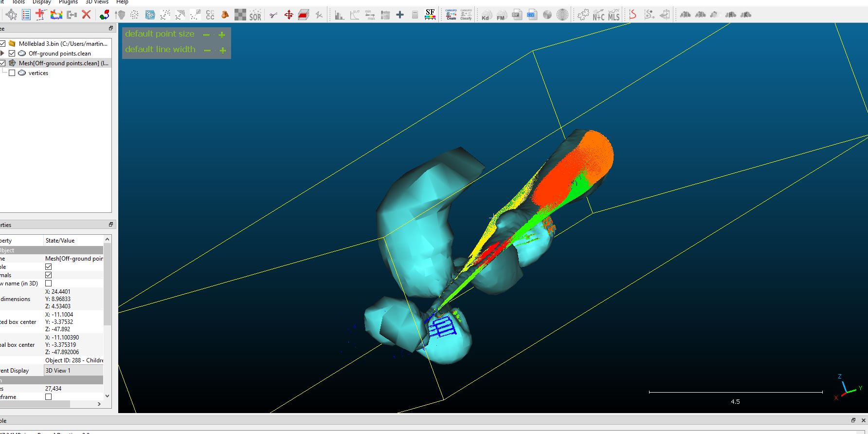The height and width of the screenshot is (434, 868).
Task: Select the Mesh[Off-ground points.clean] tree item
Action: pos(63,63)
